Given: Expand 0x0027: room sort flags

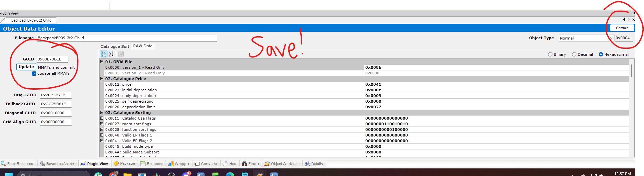Looking at the screenshot, I should coord(102,124).
